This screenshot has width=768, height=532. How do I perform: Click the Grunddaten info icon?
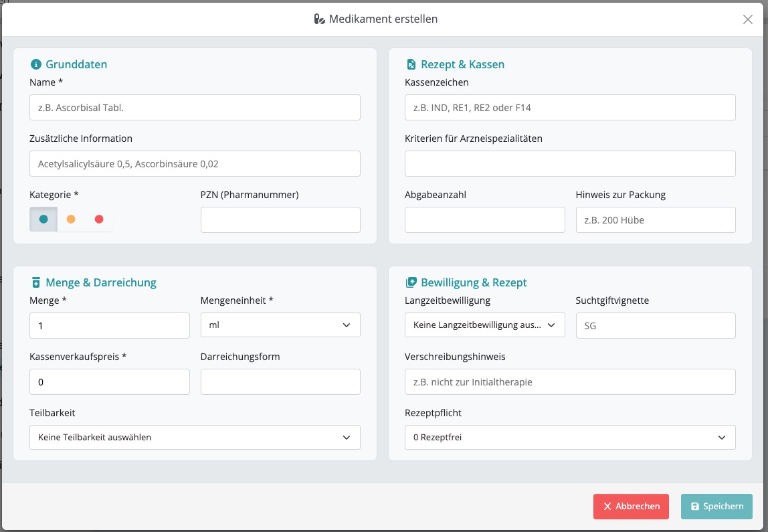point(35,64)
